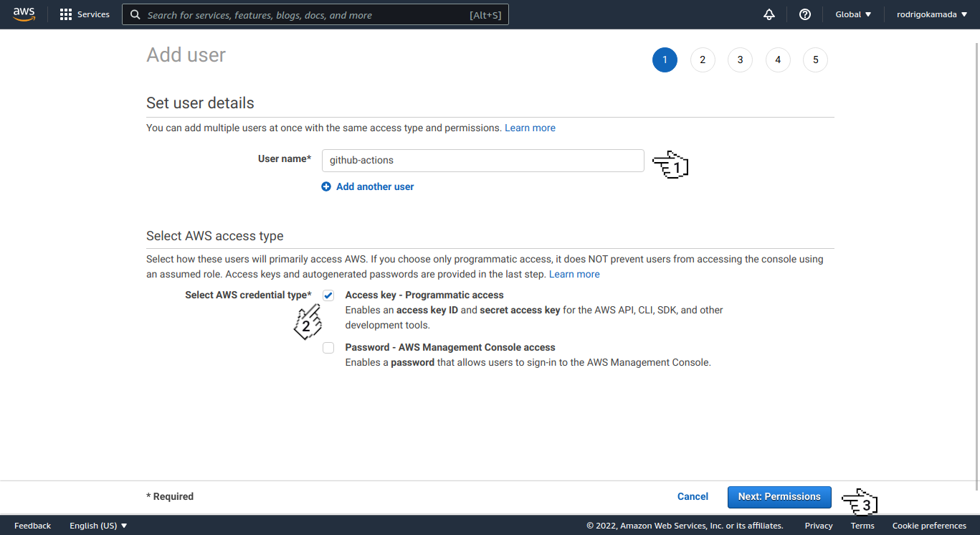Open the notifications bell
This screenshot has height=535, width=980.
769,14
